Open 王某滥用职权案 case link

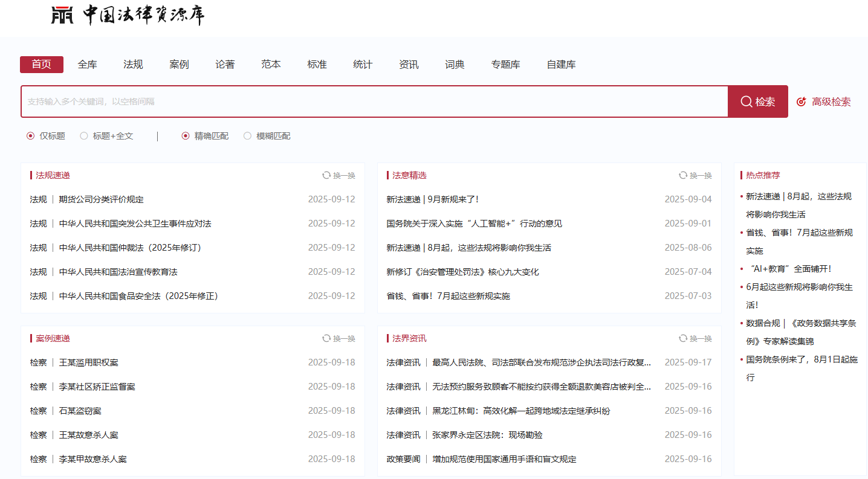(x=88, y=362)
